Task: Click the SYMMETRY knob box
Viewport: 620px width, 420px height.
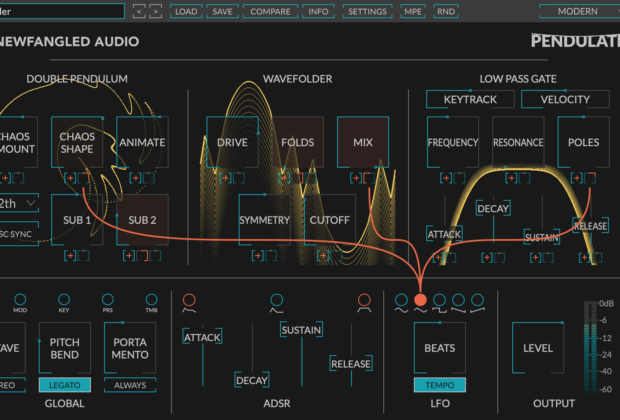Action: pyautogui.click(x=265, y=220)
